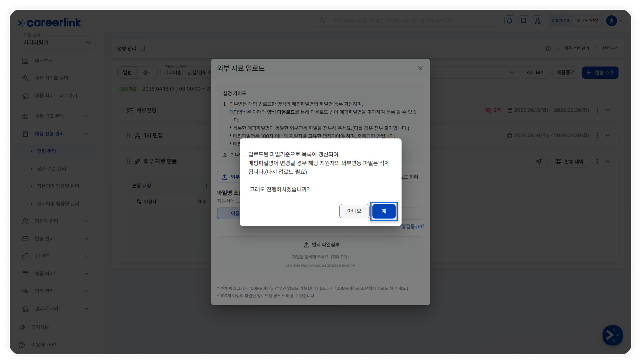Open the 홍길동.pdf link

point(413,226)
